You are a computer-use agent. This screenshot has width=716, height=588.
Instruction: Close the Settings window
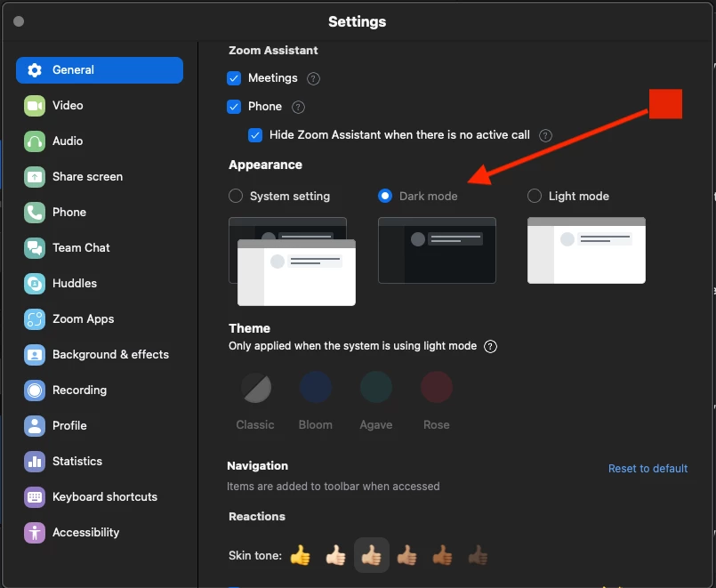click(19, 21)
